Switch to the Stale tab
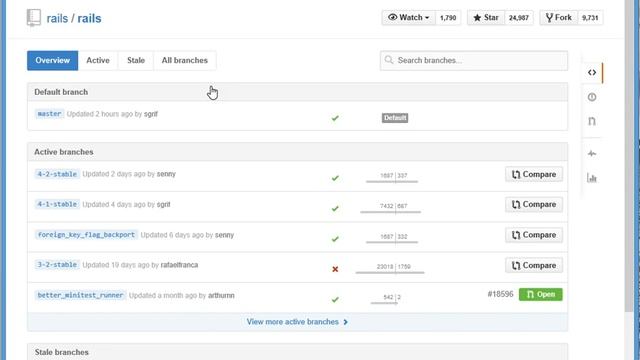 tap(136, 60)
